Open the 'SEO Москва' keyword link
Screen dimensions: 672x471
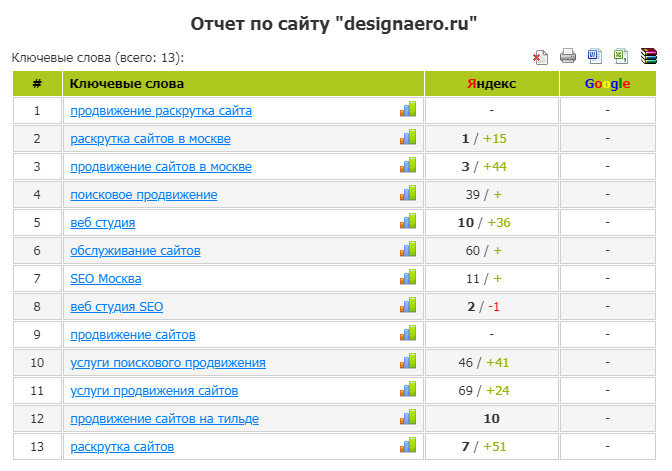[106, 279]
